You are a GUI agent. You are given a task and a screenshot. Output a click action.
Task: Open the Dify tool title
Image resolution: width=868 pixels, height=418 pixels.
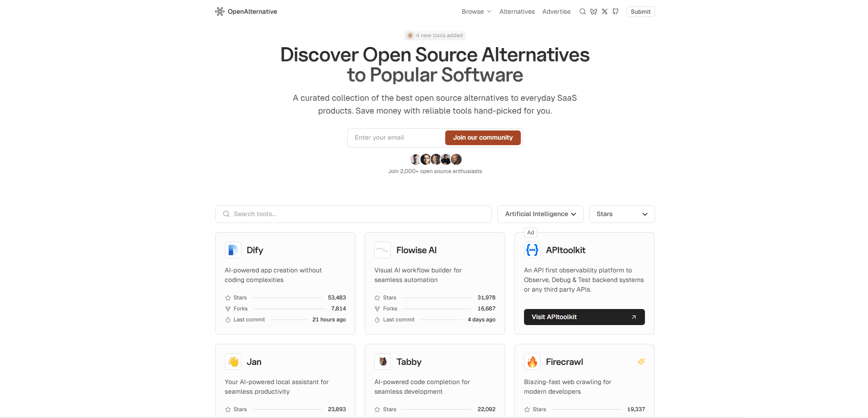(255, 250)
